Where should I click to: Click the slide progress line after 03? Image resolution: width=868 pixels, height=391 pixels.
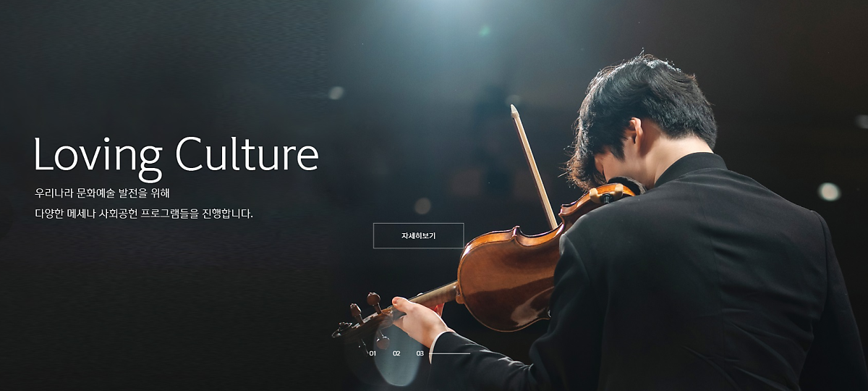[451, 353]
